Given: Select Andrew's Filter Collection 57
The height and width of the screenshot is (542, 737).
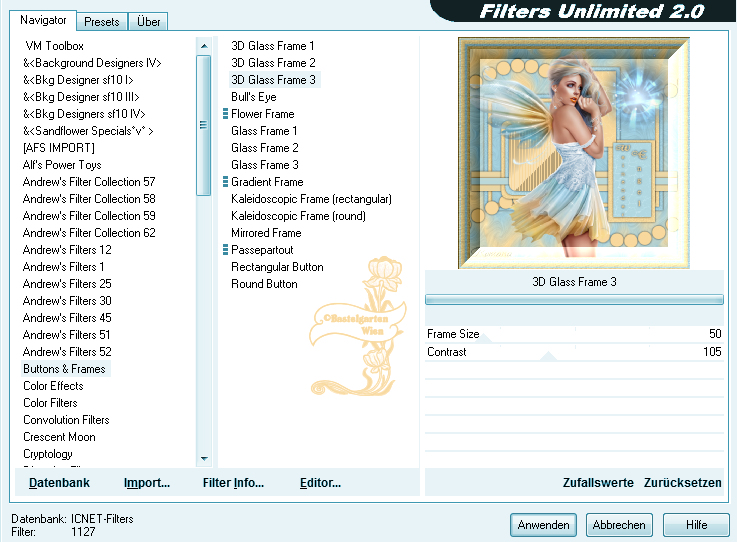Looking at the screenshot, I should [x=89, y=182].
